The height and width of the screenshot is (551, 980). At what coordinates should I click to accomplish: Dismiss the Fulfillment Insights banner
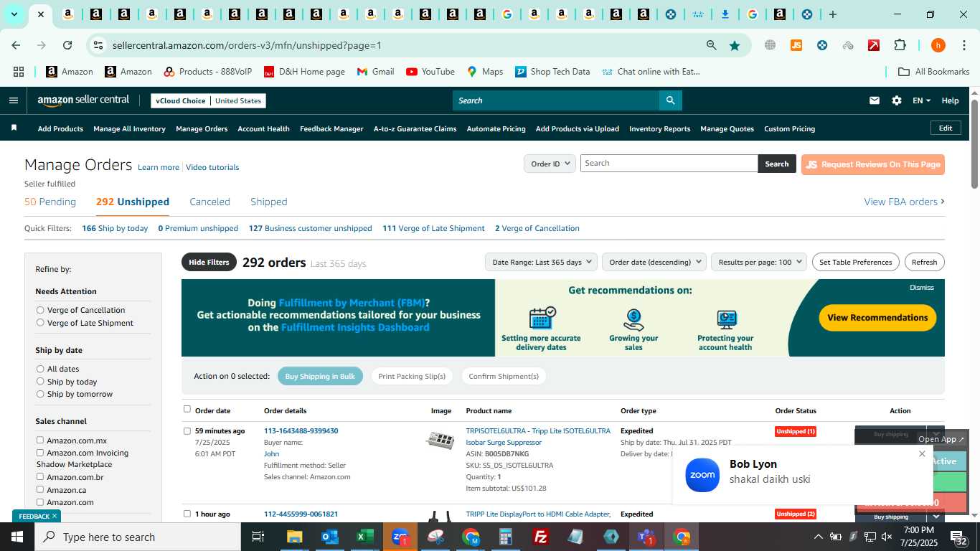tap(921, 287)
